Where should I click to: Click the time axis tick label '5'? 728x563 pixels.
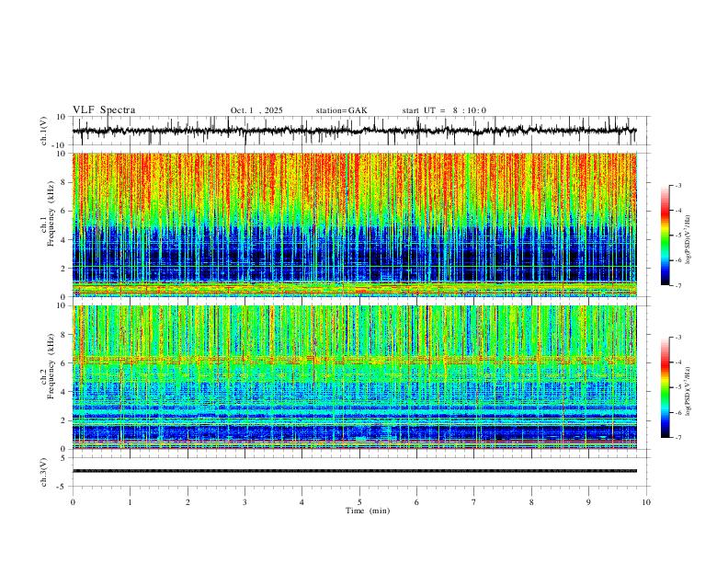(359, 502)
